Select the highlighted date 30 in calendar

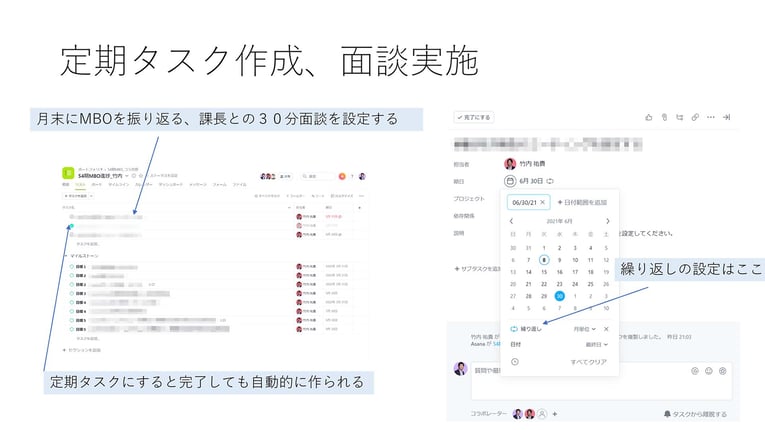[x=559, y=296]
